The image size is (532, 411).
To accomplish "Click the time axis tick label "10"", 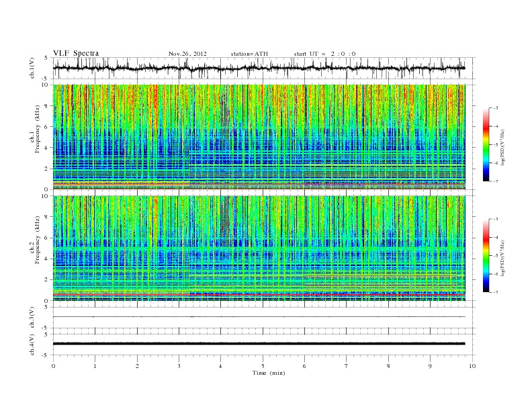I will point(472,366).
